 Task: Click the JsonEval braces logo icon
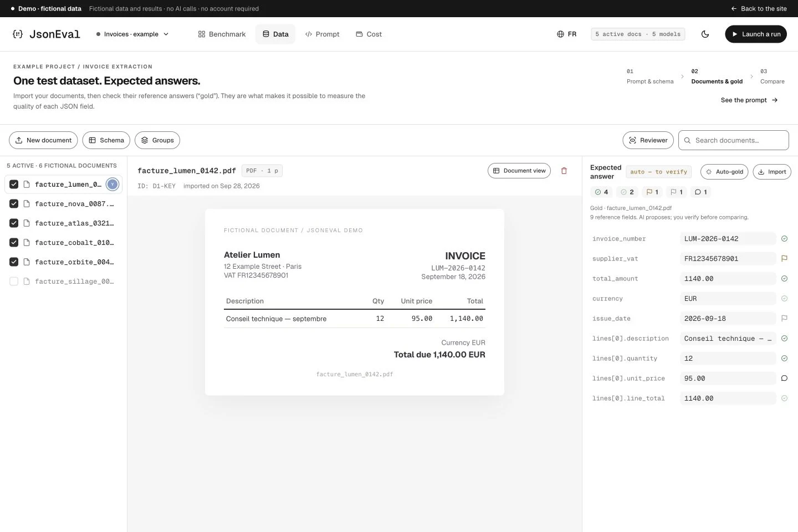(x=18, y=34)
